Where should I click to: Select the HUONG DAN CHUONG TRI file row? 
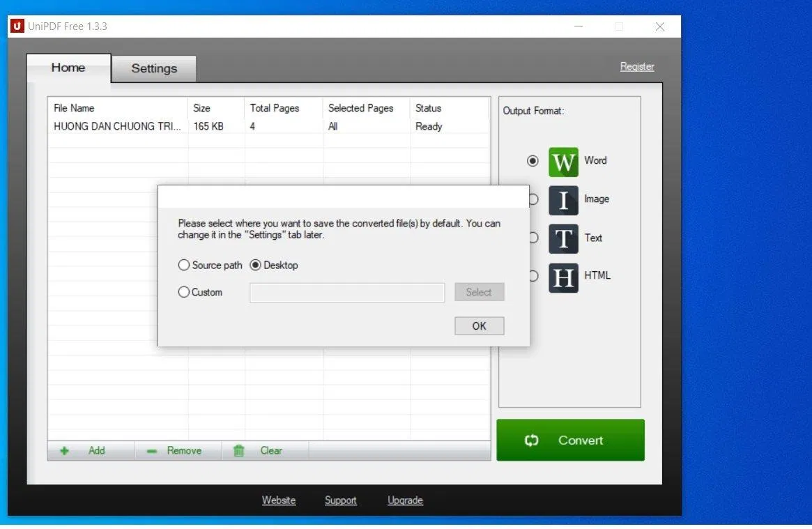(117, 127)
